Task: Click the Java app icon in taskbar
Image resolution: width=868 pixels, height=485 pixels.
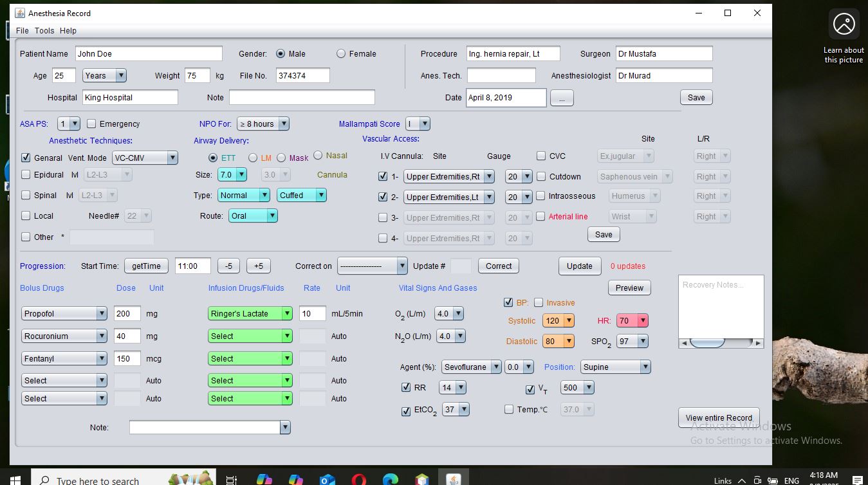Action: [x=454, y=480]
